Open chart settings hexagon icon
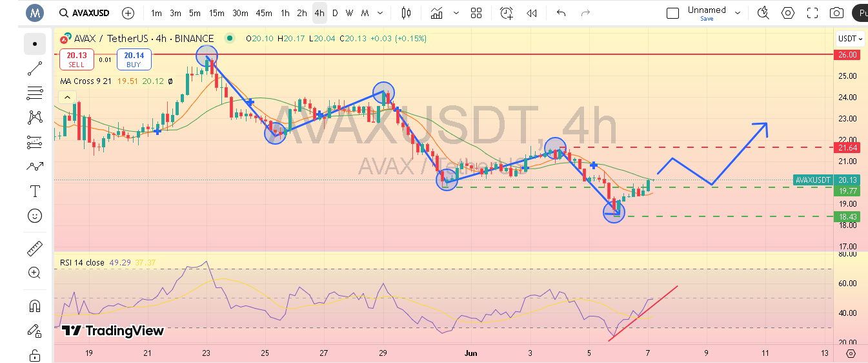 tap(788, 13)
